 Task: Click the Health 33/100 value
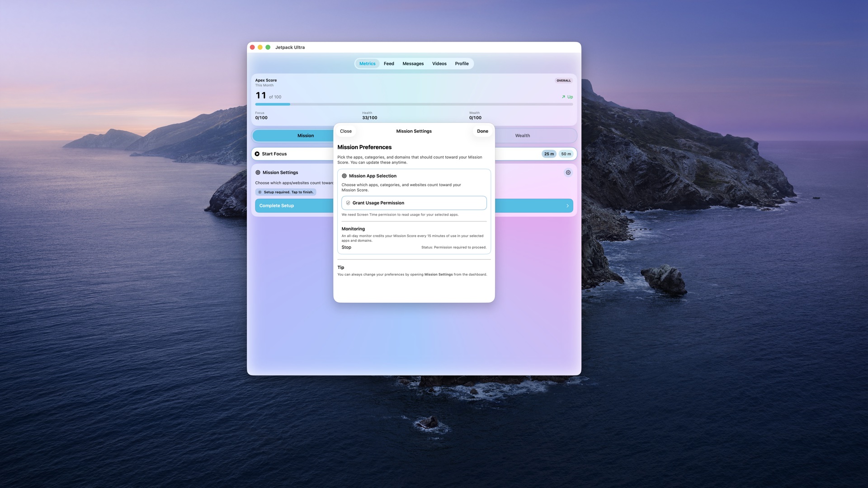(370, 118)
